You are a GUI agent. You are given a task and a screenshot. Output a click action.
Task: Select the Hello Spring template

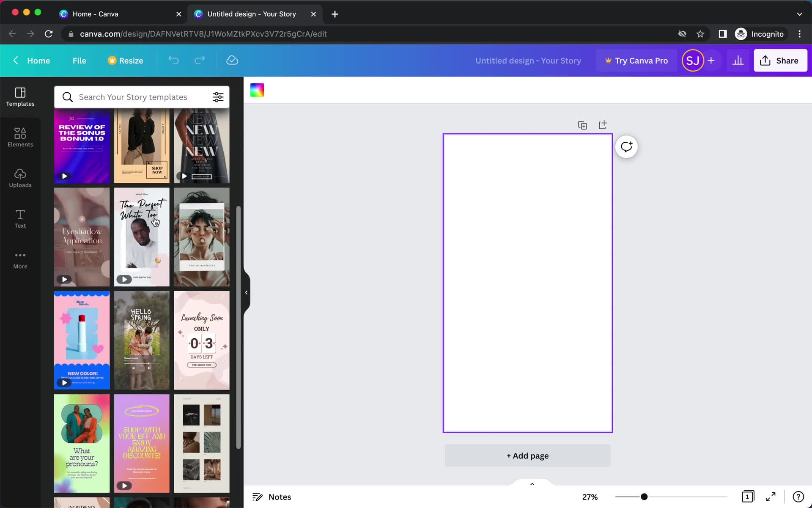pyautogui.click(x=142, y=340)
